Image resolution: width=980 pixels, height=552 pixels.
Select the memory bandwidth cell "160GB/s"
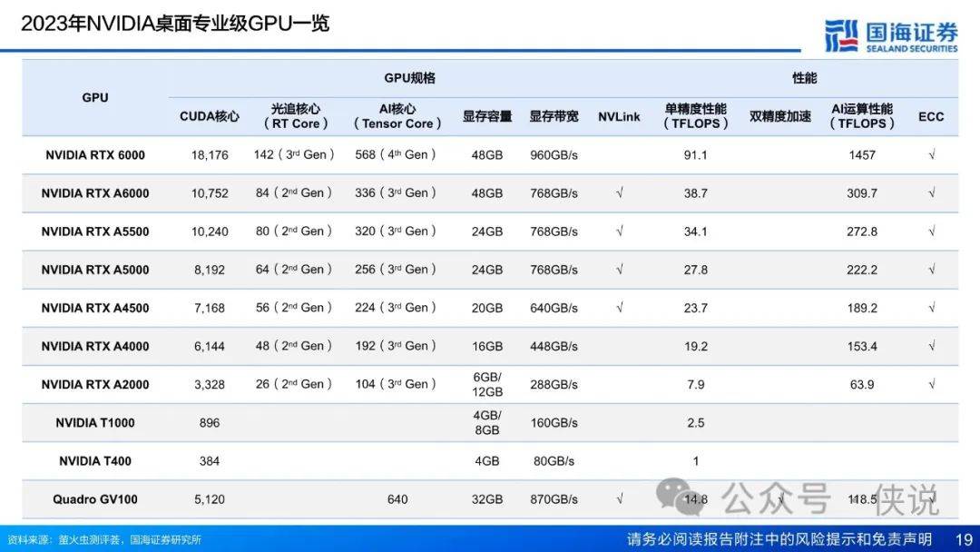point(554,422)
